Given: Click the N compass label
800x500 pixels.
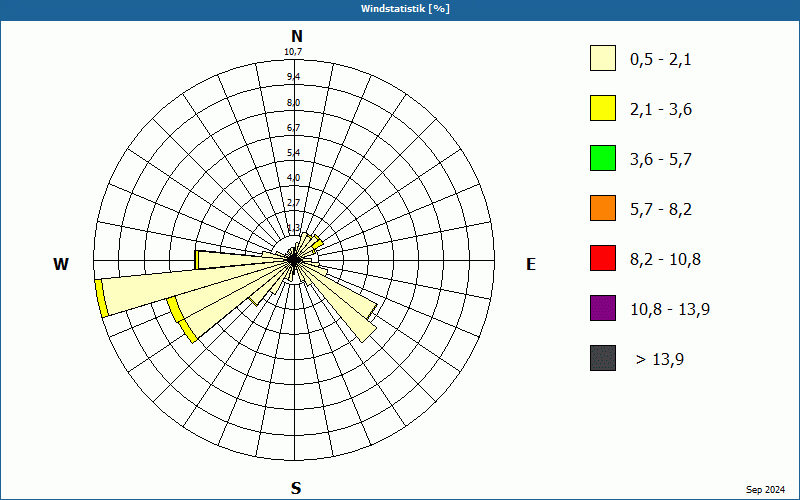Looking at the screenshot, I should [296, 36].
